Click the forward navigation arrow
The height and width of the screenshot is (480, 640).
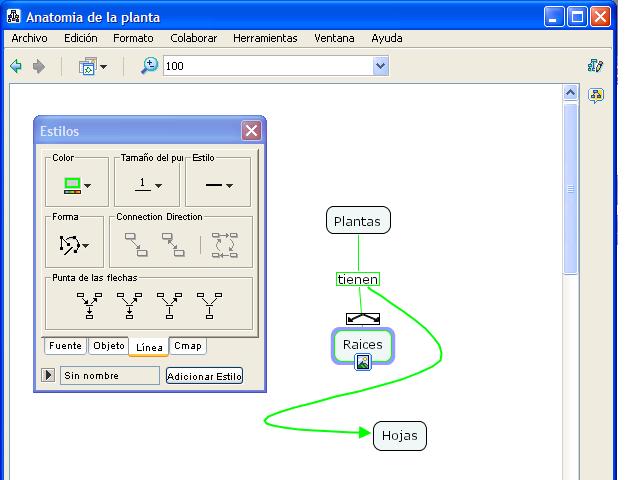click(x=39, y=66)
